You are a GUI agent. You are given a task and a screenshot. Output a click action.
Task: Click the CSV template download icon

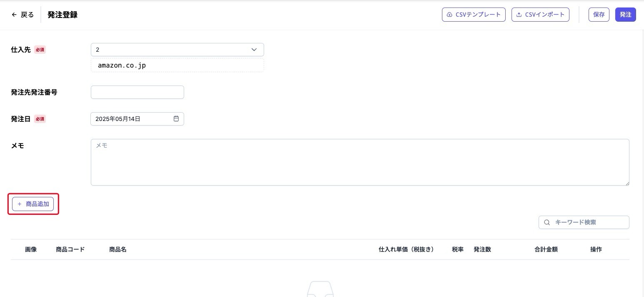(x=449, y=14)
